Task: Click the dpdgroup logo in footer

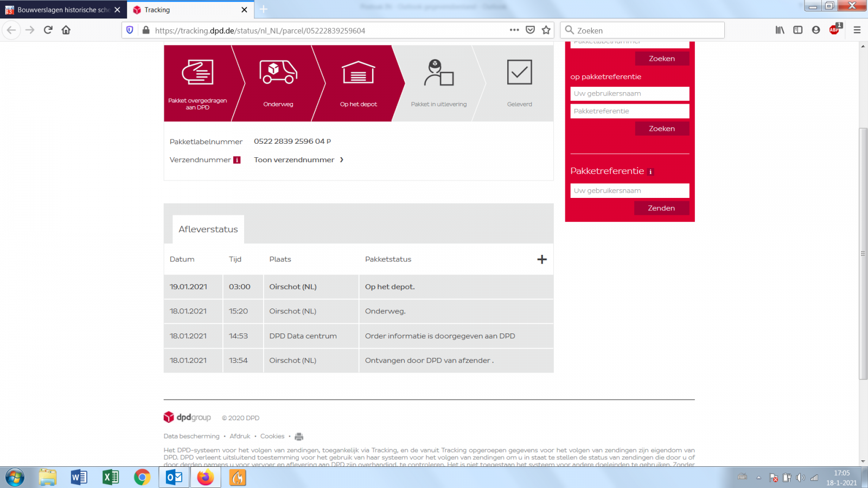Action: pos(187,417)
